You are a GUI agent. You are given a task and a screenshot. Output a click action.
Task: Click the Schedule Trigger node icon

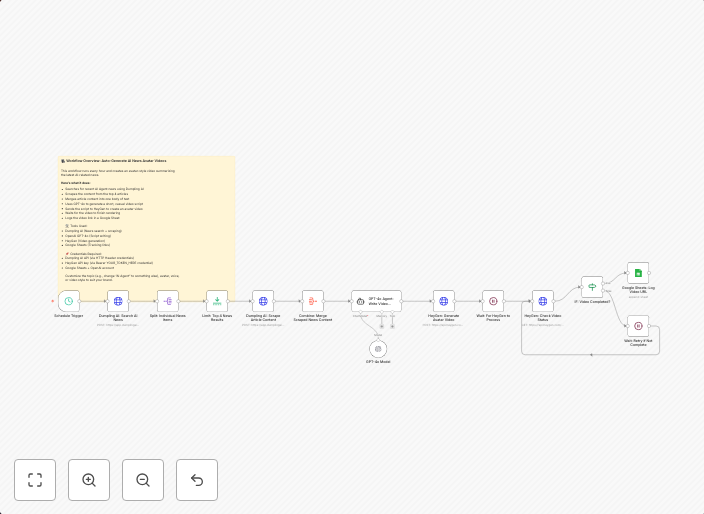click(x=69, y=301)
